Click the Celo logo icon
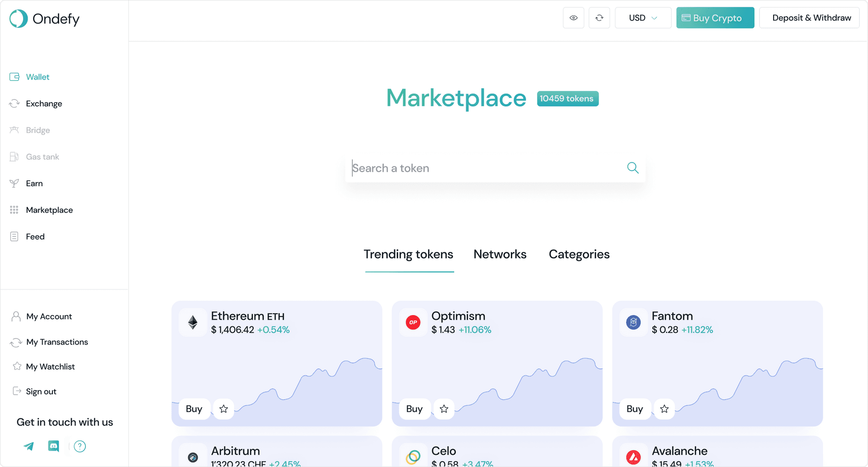This screenshot has width=868, height=467. tap(413, 457)
